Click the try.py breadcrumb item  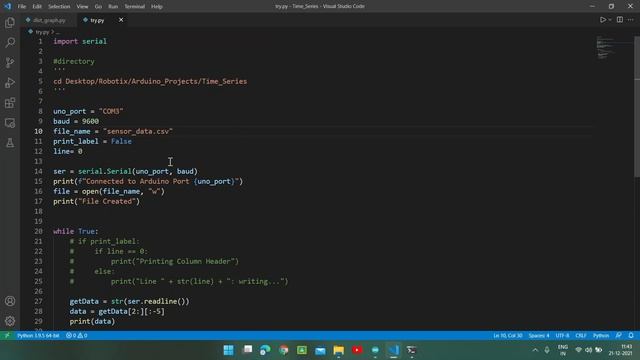point(42,32)
